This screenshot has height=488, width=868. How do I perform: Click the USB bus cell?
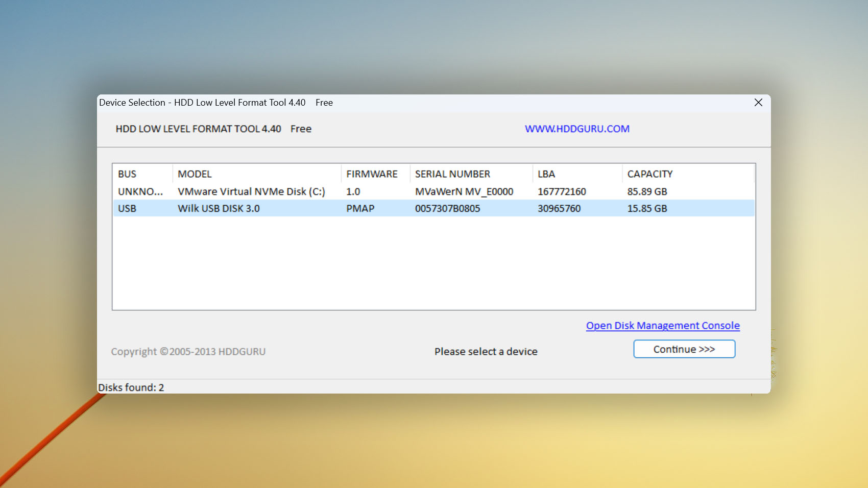pos(127,208)
